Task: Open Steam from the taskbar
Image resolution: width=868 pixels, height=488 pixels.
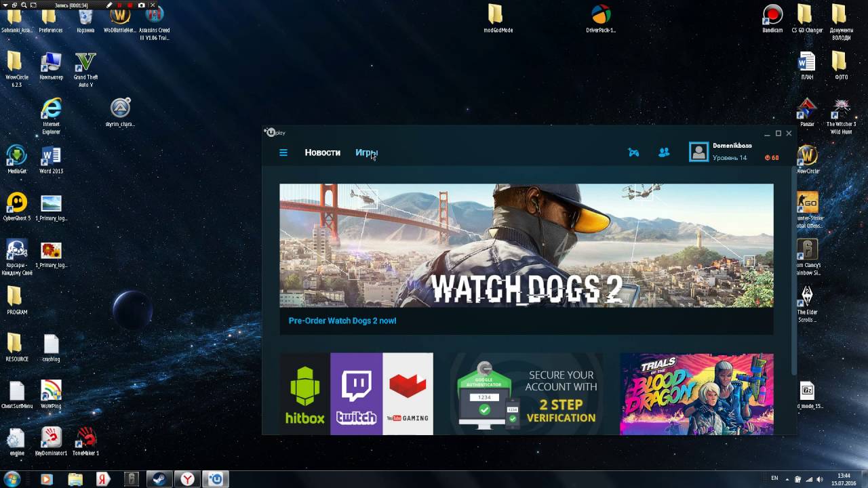Action: click(159, 479)
